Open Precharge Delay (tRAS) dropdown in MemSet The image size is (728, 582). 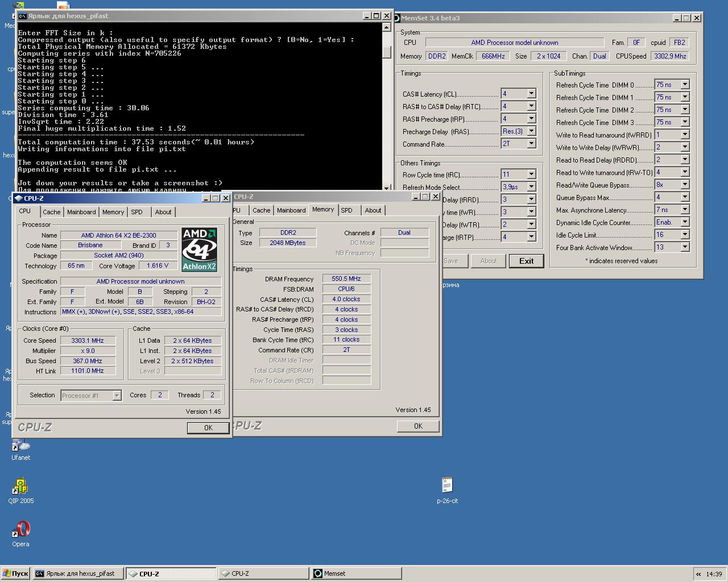coord(531,131)
